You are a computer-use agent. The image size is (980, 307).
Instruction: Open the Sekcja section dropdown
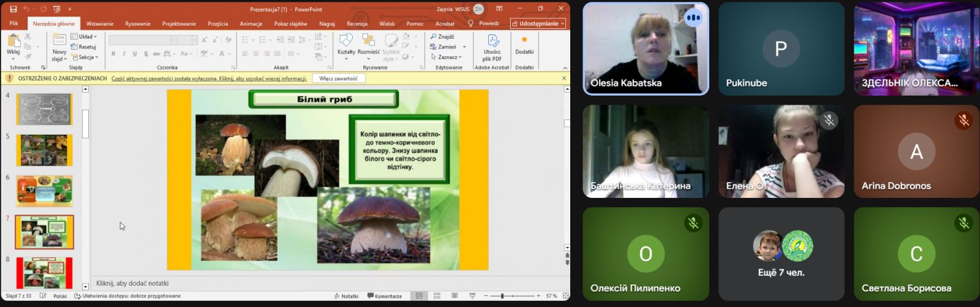point(86,58)
